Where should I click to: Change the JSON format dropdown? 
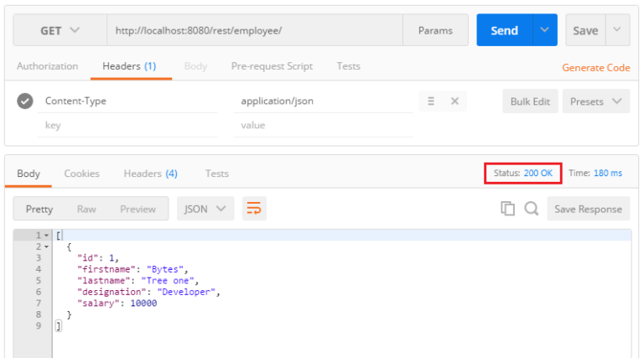point(205,209)
